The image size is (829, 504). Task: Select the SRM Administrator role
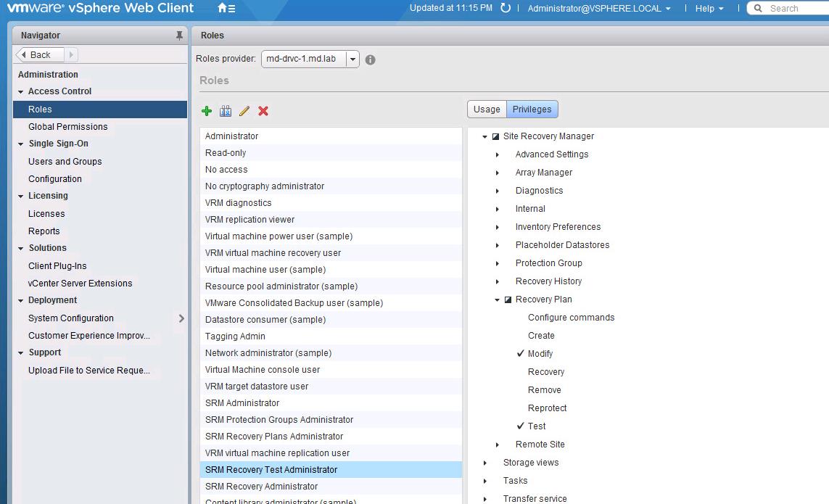331,403
